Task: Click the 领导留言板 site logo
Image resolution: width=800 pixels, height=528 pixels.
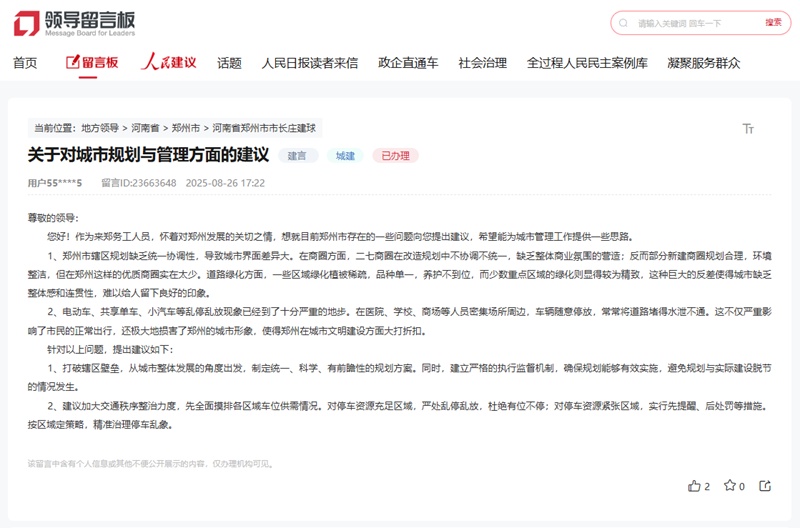Action: coord(73,22)
